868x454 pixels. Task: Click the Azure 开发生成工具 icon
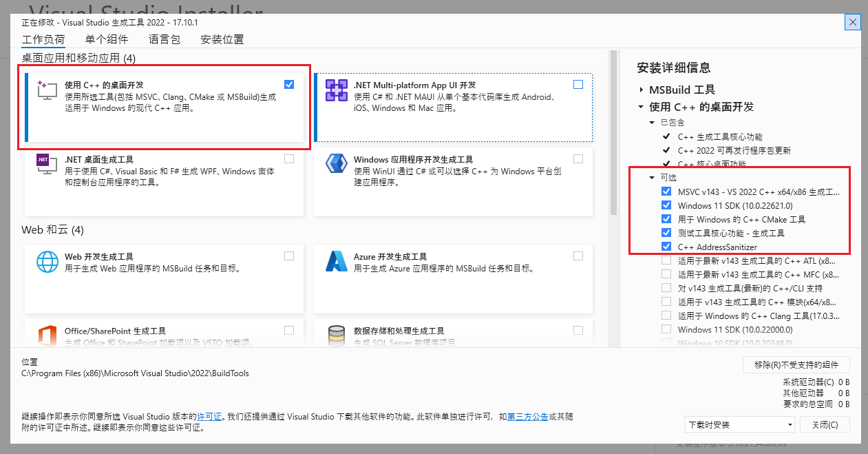pyautogui.click(x=337, y=261)
